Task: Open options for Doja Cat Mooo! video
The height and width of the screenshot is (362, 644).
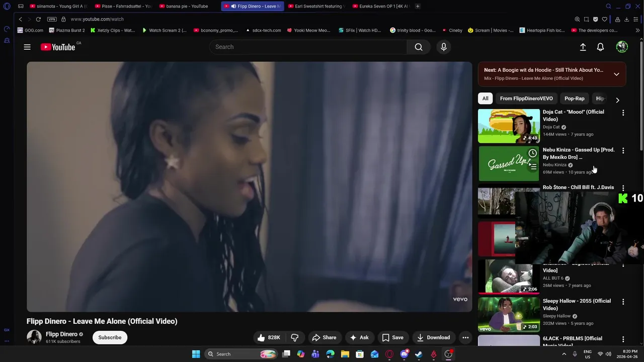Action: point(623,113)
